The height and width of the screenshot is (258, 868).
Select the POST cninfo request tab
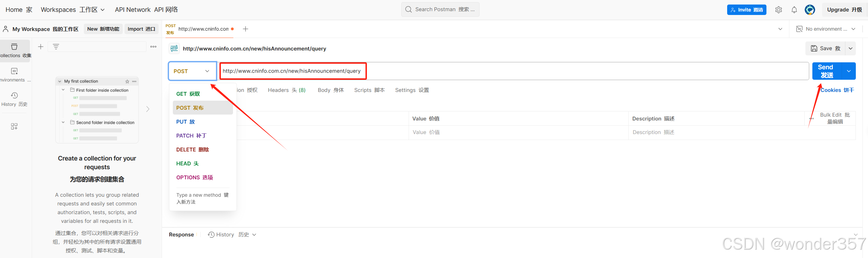199,29
